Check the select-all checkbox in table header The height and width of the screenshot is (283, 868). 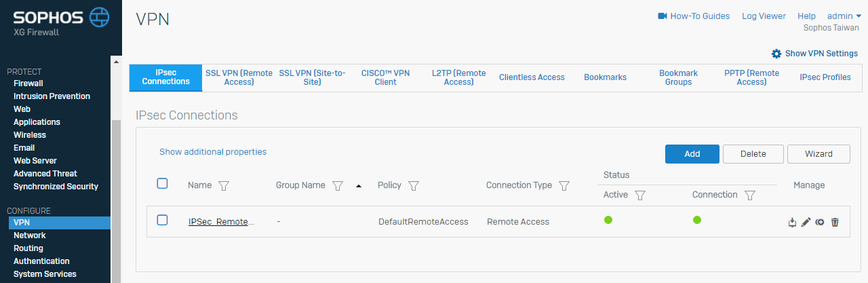(x=162, y=183)
